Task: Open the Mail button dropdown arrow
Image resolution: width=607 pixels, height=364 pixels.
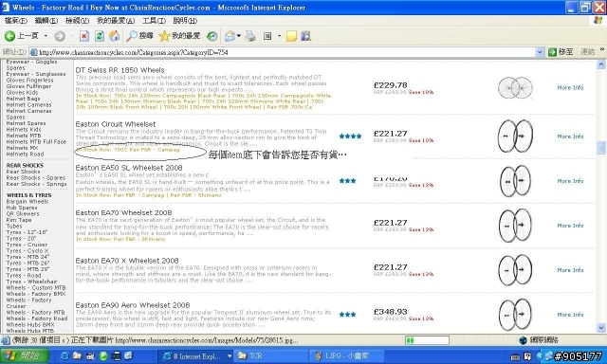Action: [x=238, y=36]
